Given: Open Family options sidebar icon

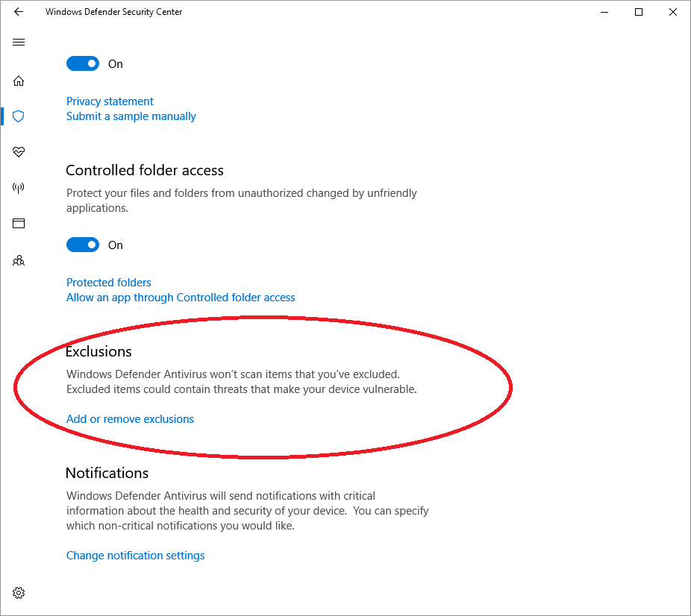Looking at the screenshot, I should pyautogui.click(x=19, y=261).
